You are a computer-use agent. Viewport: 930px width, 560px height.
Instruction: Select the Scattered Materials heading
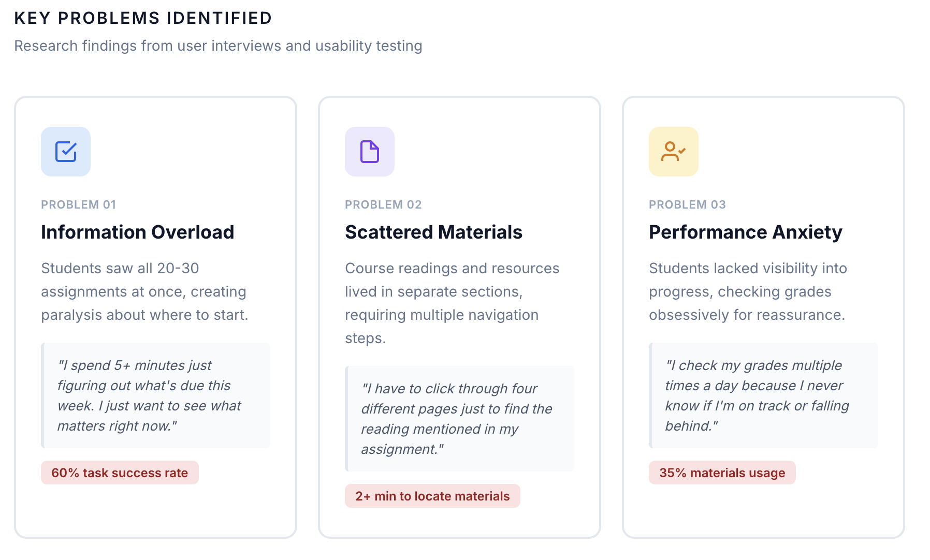coord(434,232)
